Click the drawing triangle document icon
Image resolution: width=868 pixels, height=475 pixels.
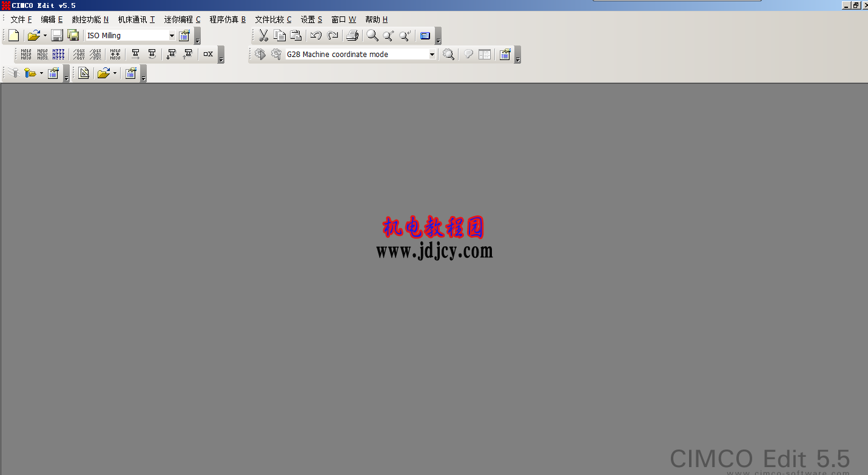click(x=84, y=73)
